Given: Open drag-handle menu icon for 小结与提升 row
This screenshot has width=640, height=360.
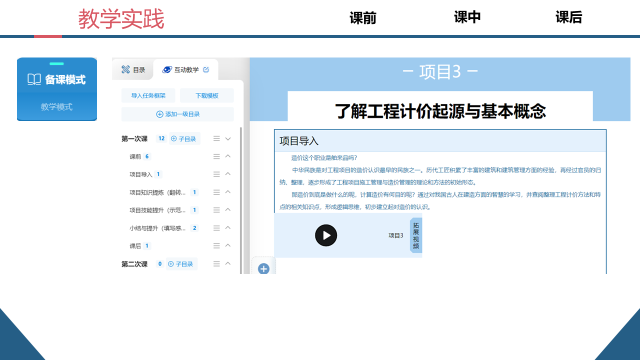Looking at the screenshot, I should (216, 228).
